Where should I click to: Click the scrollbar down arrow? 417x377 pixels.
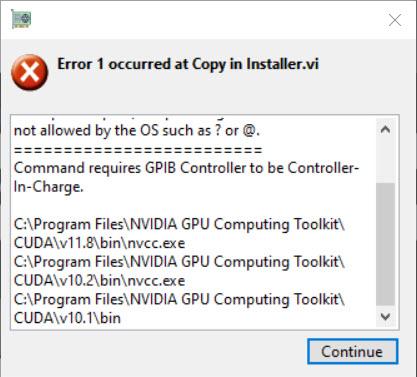[x=385, y=316]
